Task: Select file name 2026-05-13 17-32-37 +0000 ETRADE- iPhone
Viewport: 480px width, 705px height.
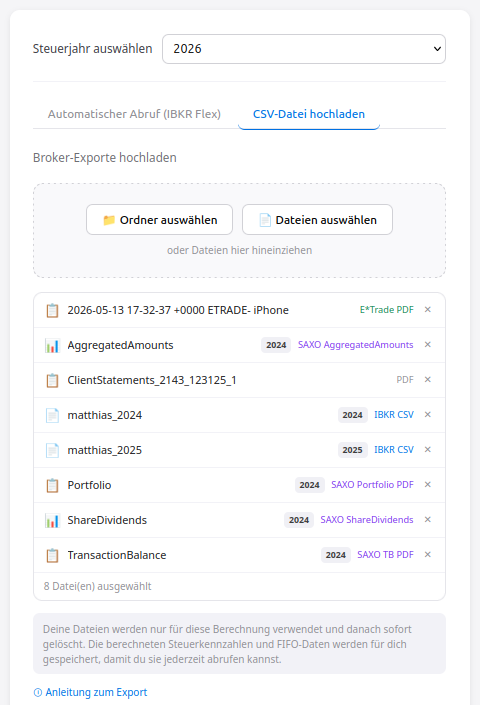Action: 178,310
